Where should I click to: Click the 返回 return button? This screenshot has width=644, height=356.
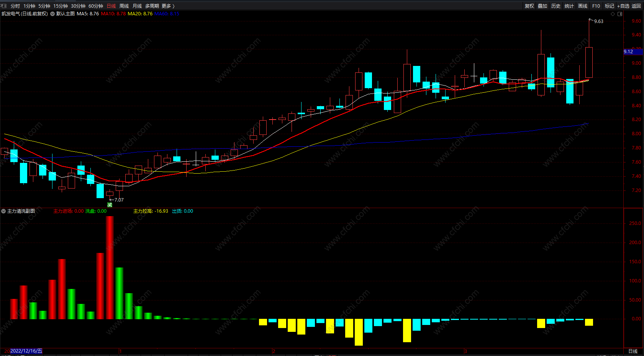coord(636,6)
